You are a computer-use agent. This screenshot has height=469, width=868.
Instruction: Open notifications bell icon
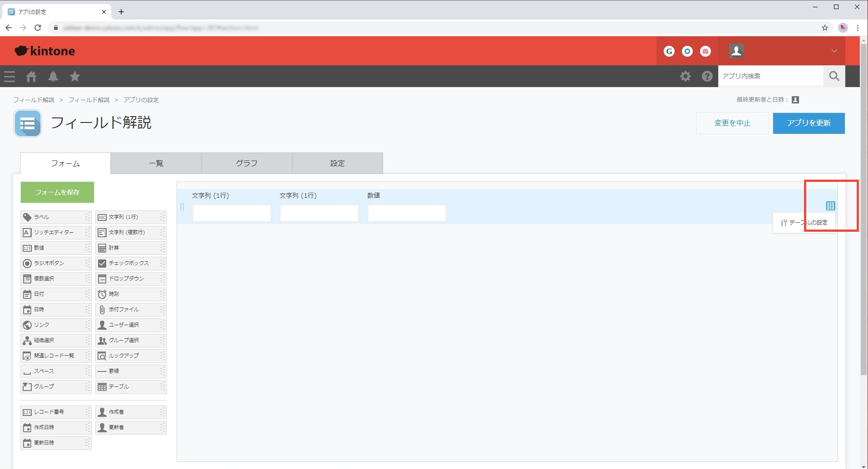coord(53,76)
